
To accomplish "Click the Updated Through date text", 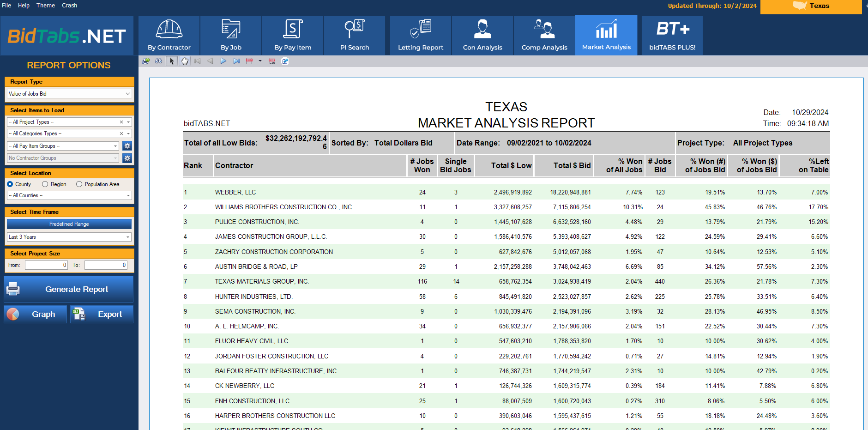I will (x=712, y=6).
